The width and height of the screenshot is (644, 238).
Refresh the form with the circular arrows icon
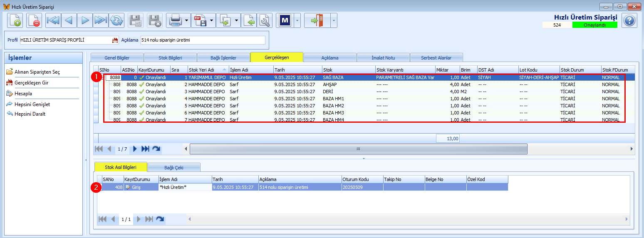(117, 20)
